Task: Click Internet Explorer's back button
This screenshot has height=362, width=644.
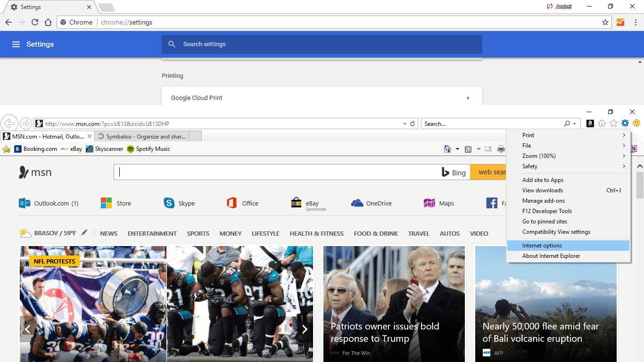Action: point(9,123)
